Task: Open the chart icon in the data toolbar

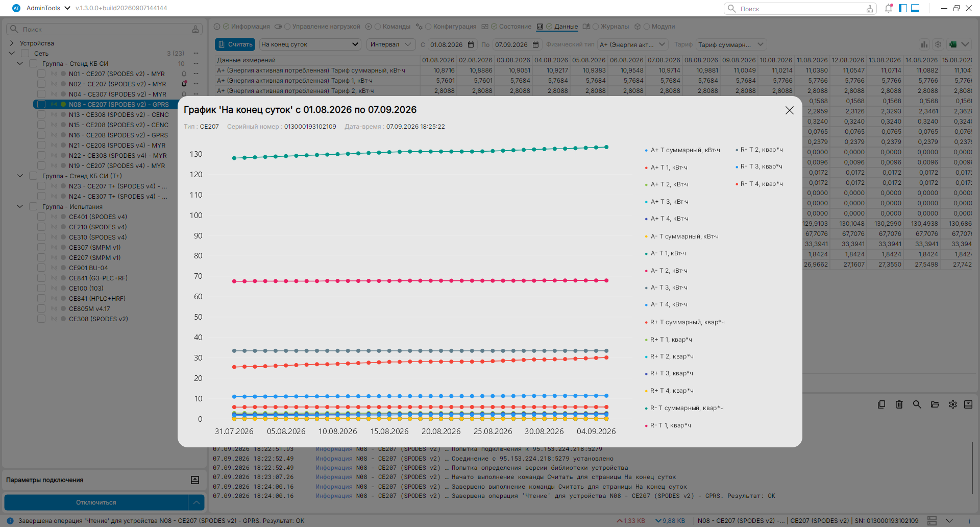Action: coord(924,44)
